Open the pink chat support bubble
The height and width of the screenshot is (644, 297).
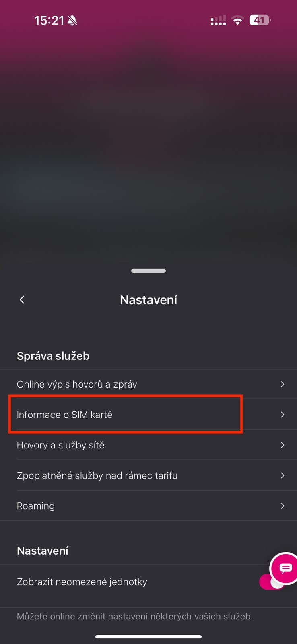click(285, 568)
